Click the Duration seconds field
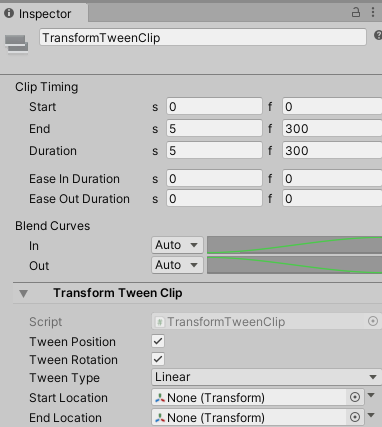Image resolution: width=382 pixels, height=427 pixels. [x=214, y=150]
